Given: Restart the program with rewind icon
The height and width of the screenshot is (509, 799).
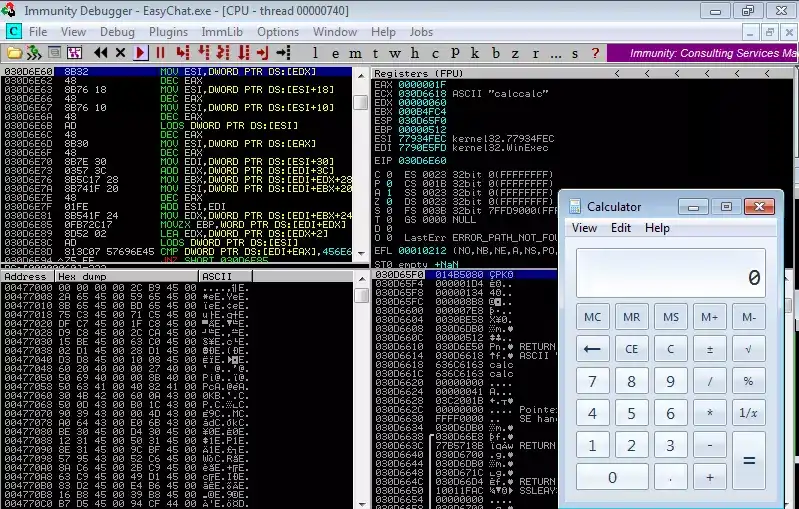Looking at the screenshot, I should coord(100,52).
